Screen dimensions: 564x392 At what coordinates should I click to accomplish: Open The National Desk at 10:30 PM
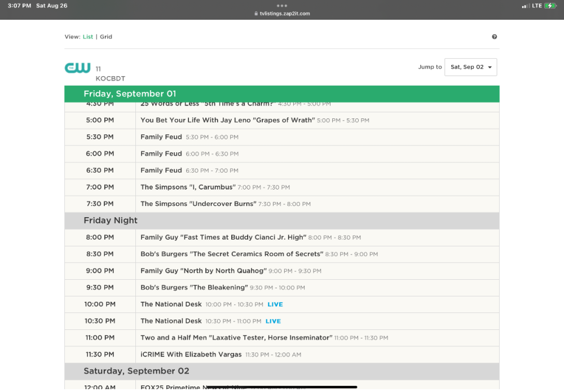pos(171,321)
